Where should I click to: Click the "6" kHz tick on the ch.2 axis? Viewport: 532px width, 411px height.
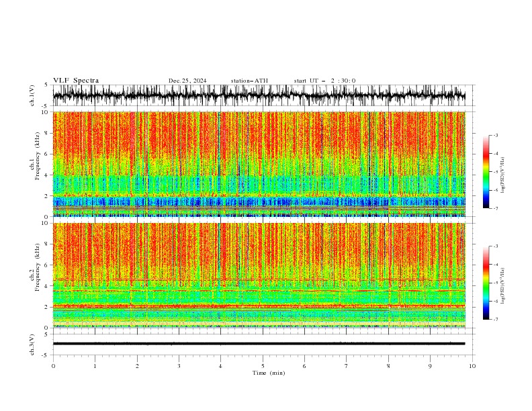tap(46, 265)
